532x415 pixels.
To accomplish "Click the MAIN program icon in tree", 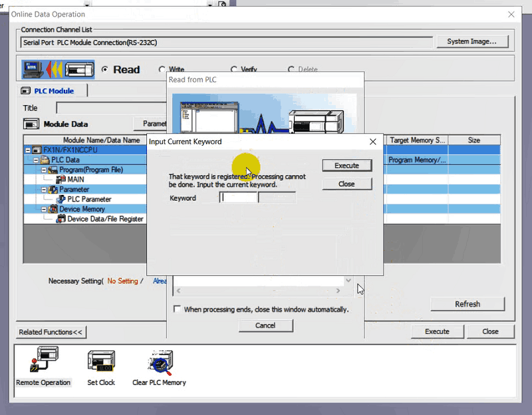I will click(x=61, y=180).
